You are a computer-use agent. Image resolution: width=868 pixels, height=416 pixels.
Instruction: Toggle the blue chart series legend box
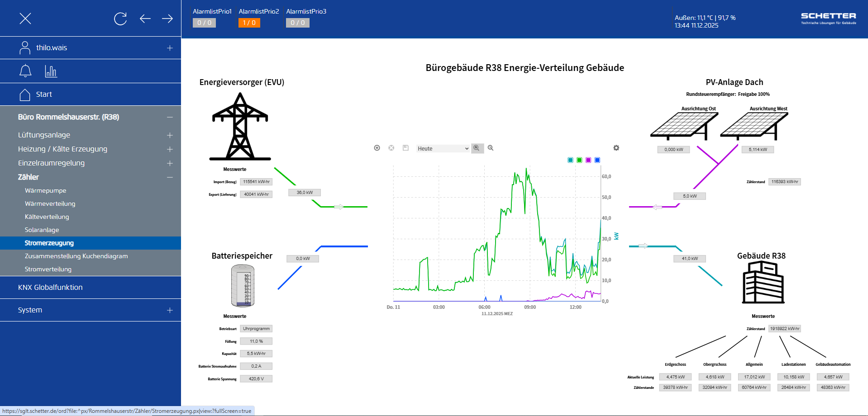point(597,160)
